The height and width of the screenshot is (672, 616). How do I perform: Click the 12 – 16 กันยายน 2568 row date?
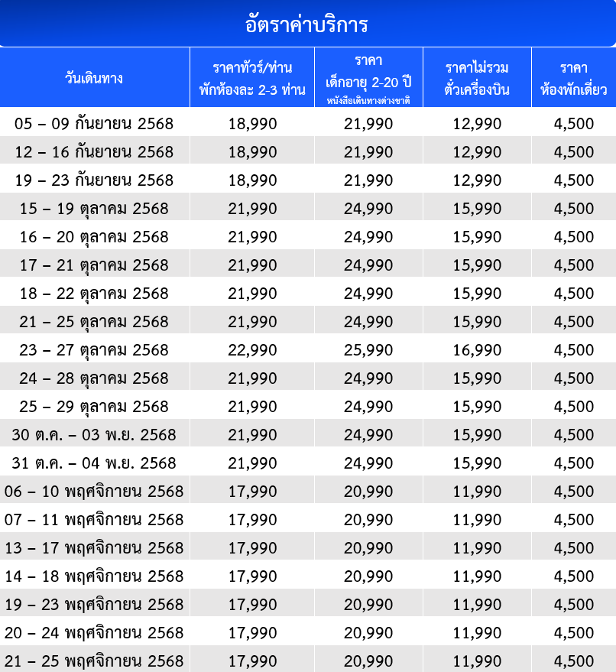coord(94,152)
